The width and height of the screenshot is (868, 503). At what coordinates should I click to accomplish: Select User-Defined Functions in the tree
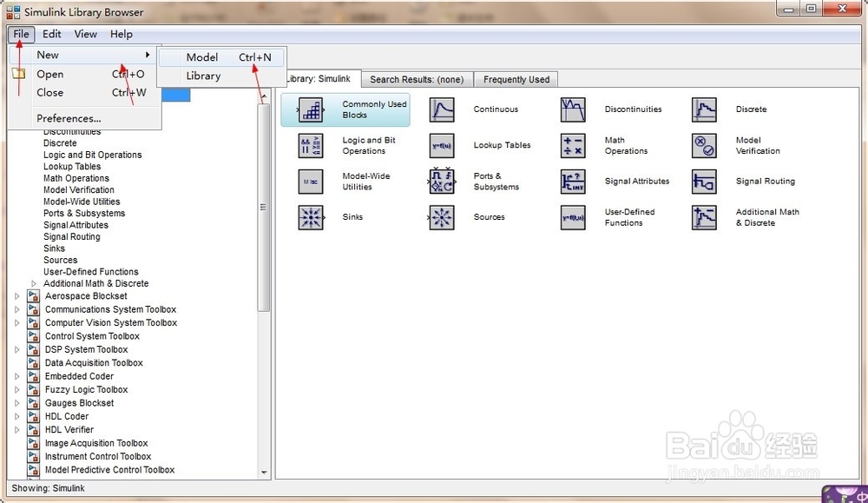coord(91,271)
